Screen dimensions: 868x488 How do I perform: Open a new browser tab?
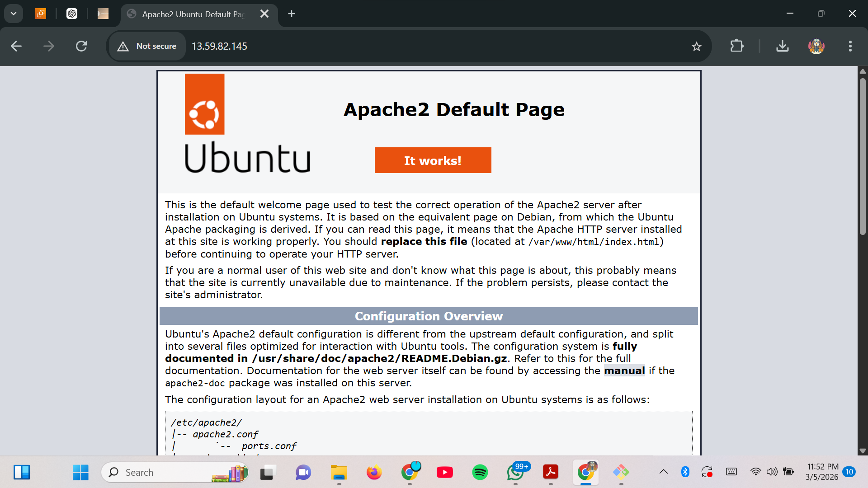tap(292, 14)
